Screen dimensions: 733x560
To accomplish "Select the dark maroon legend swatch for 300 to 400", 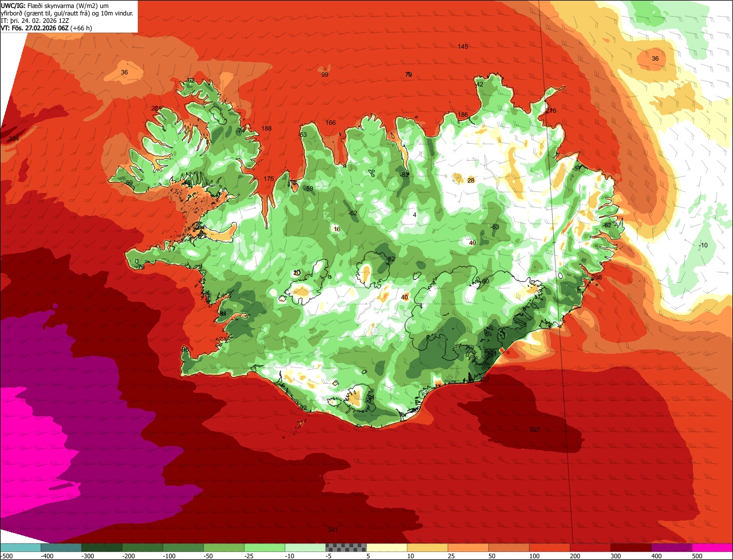I will [630, 547].
